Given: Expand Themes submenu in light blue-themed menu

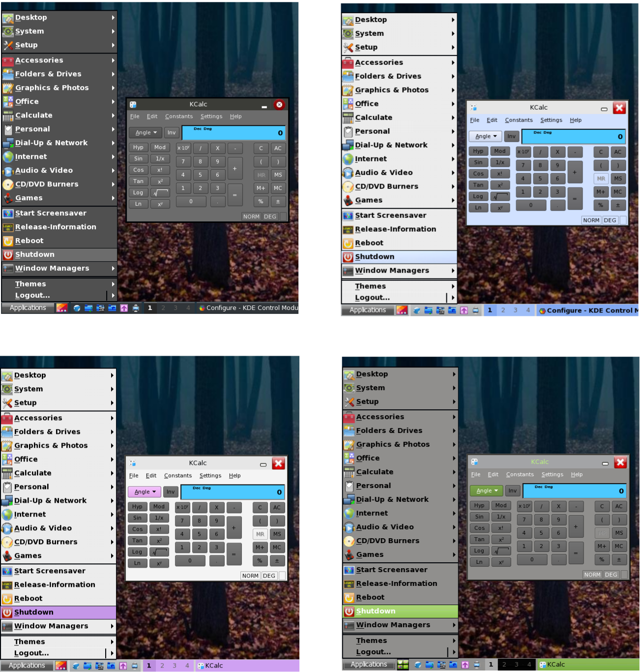Looking at the screenshot, I should pos(399,286).
